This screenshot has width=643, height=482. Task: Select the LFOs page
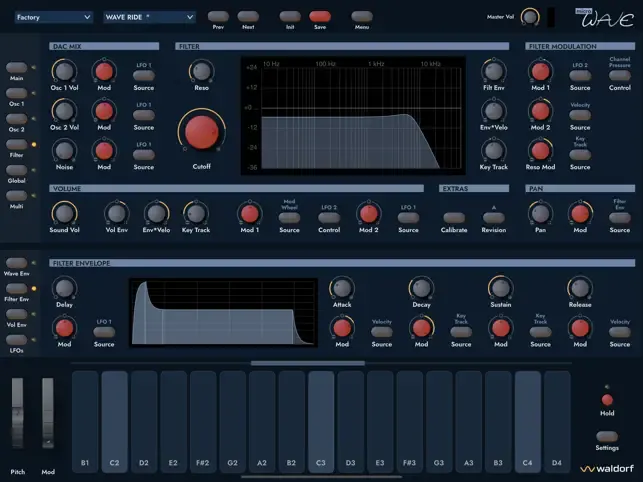pyautogui.click(x=16, y=340)
